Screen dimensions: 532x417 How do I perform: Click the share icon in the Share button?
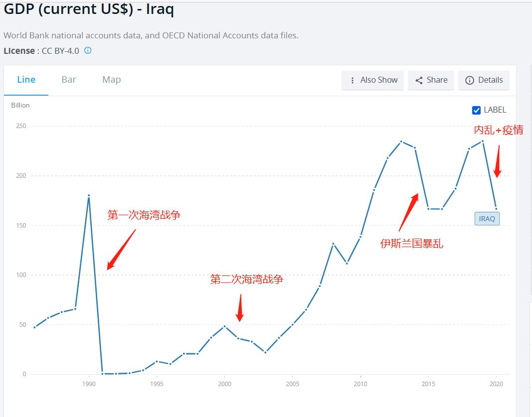(x=419, y=80)
